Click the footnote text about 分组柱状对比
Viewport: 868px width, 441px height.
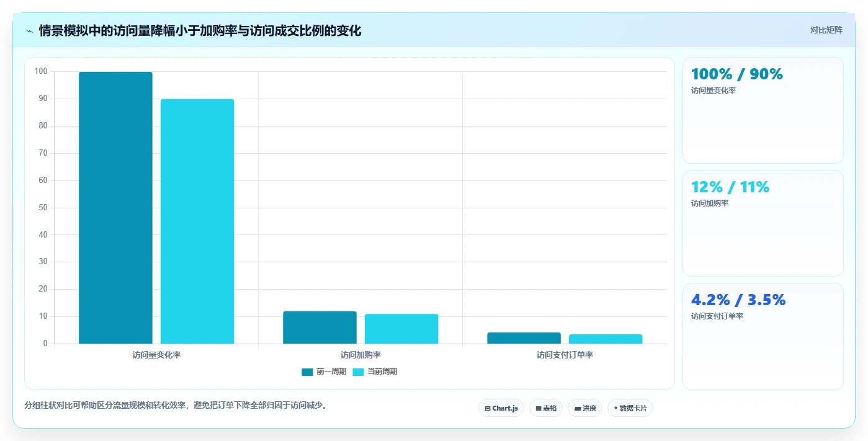(x=176, y=406)
